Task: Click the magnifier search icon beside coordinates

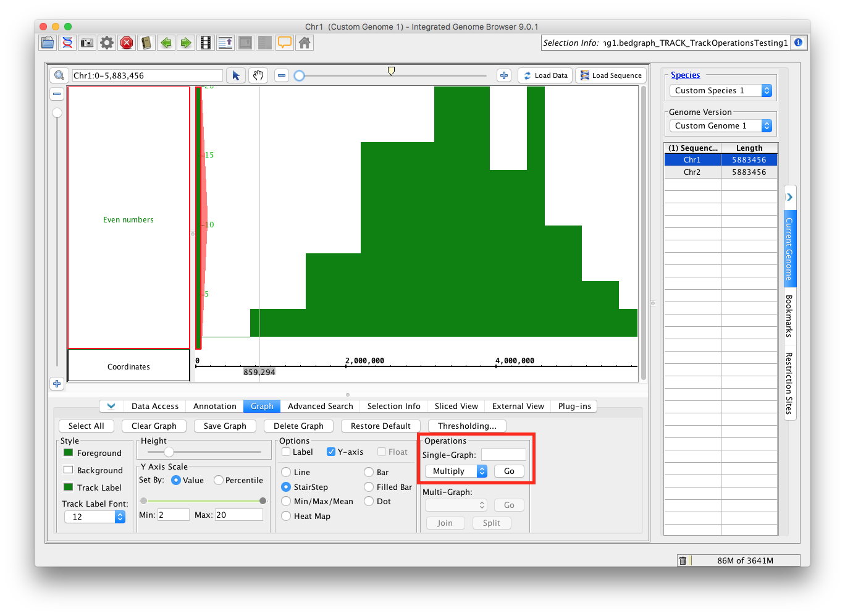Action: [x=59, y=75]
